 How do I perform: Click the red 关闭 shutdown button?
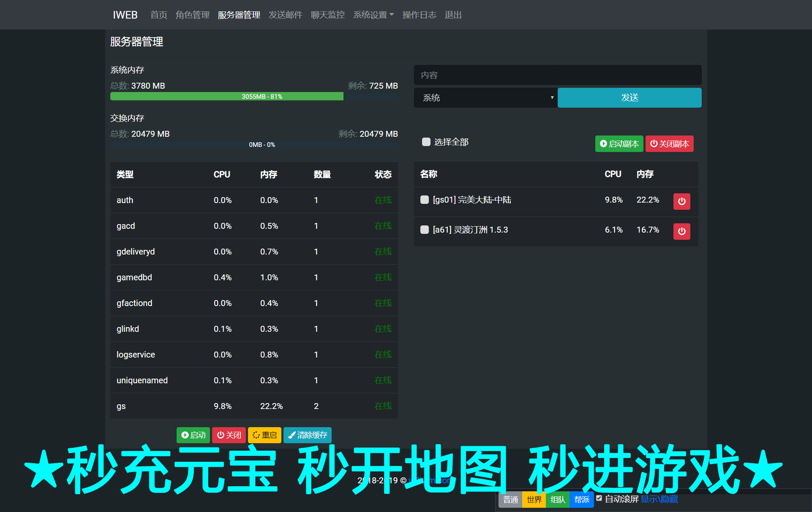pos(229,435)
